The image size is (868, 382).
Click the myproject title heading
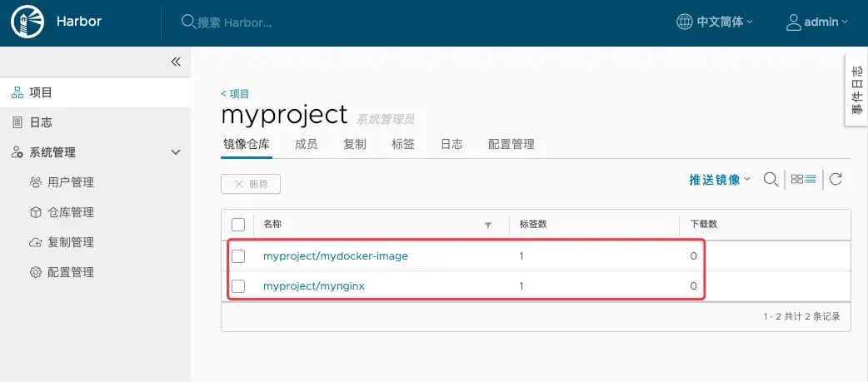(284, 115)
